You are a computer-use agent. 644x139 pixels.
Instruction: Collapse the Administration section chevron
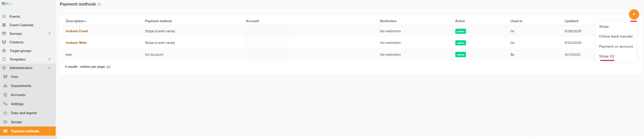click(x=50, y=68)
